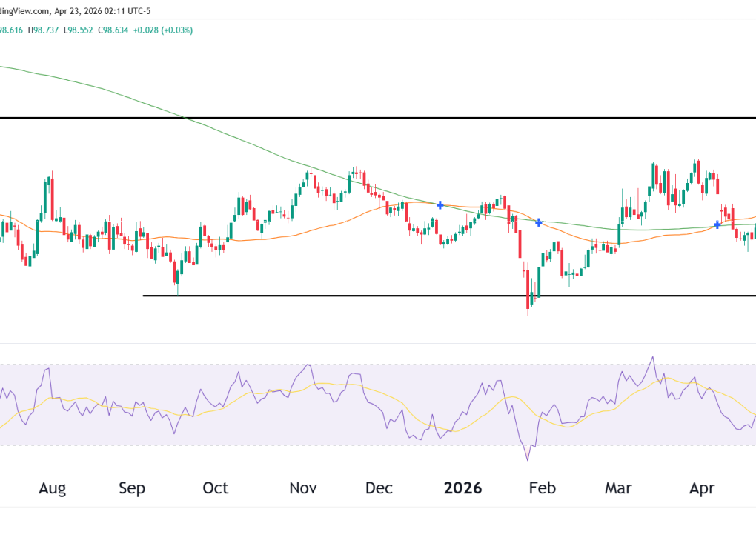Image resolution: width=756 pixels, height=549 pixels.
Task: Click the RSI lower dashed oversold band line
Action: [x=222, y=445]
